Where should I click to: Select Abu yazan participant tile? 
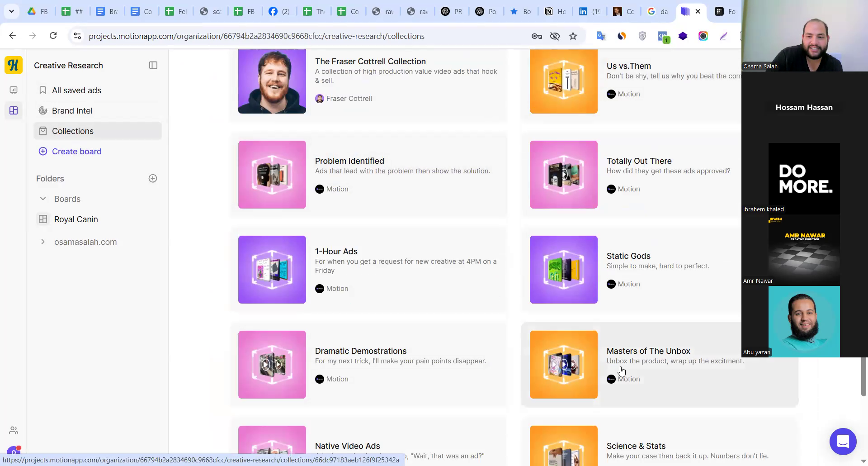[804, 322]
